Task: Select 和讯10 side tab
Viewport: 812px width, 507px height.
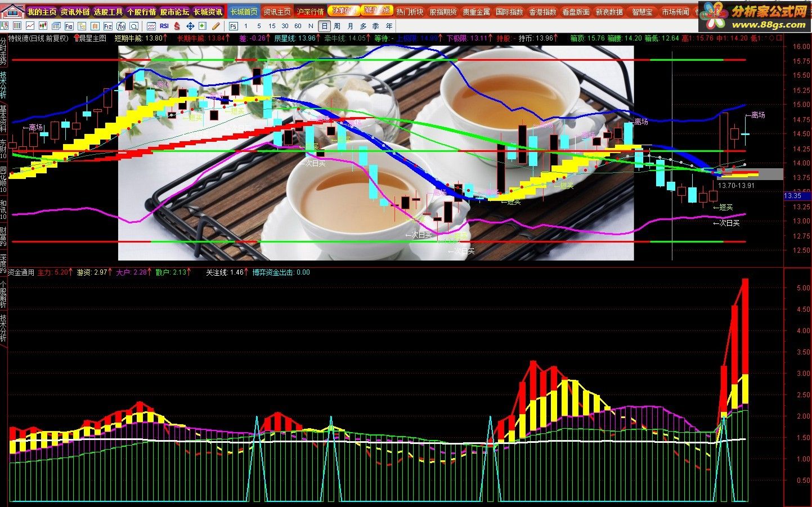Action: (x=3, y=209)
